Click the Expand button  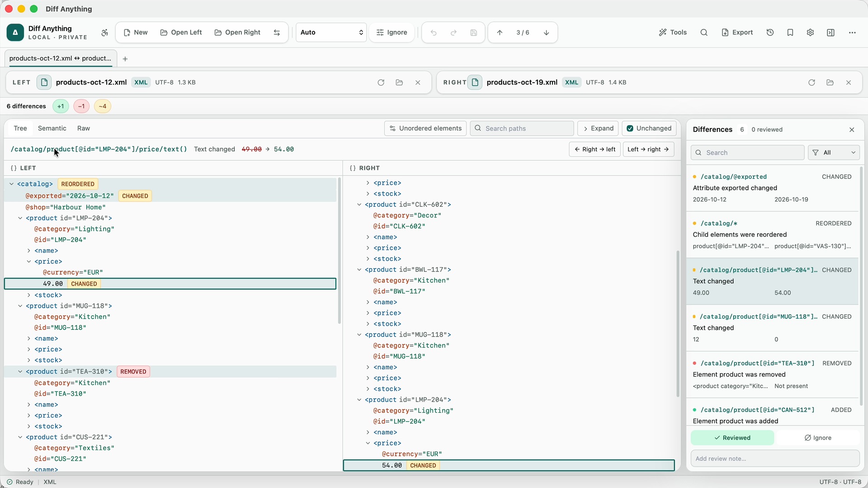coord(598,128)
